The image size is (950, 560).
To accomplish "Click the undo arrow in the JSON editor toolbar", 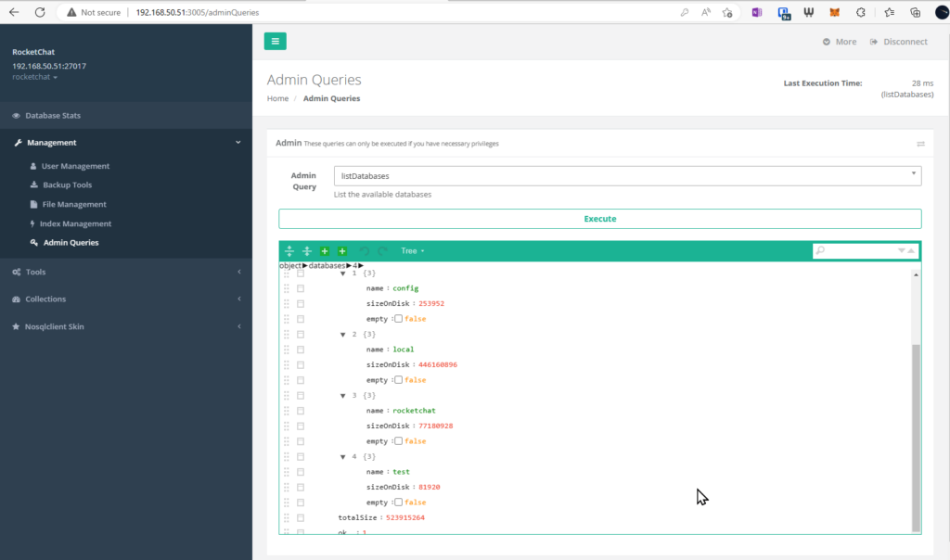I will click(364, 250).
